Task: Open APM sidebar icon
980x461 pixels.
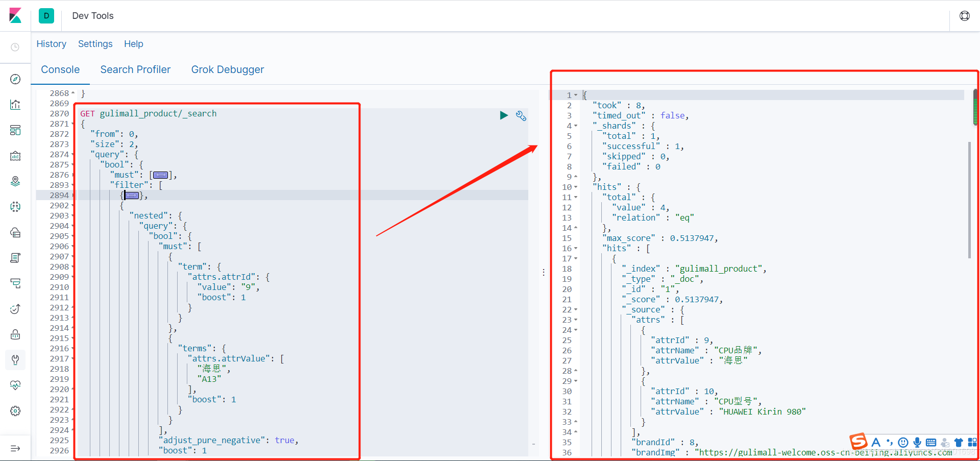Action: pyautogui.click(x=15, y=283)
